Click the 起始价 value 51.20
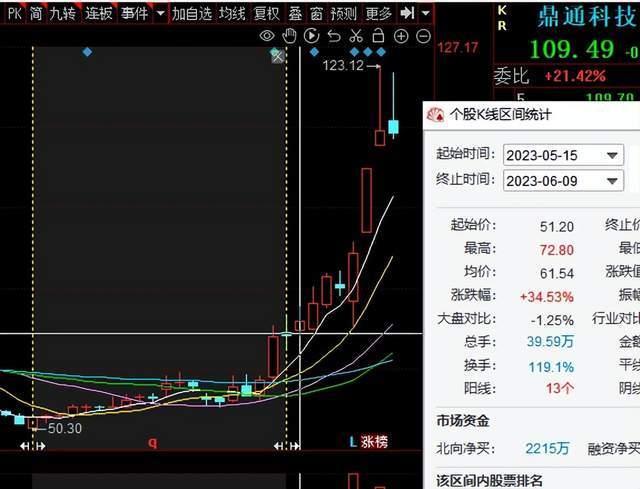This screenshot has width=640, height=489. point(557,227)
